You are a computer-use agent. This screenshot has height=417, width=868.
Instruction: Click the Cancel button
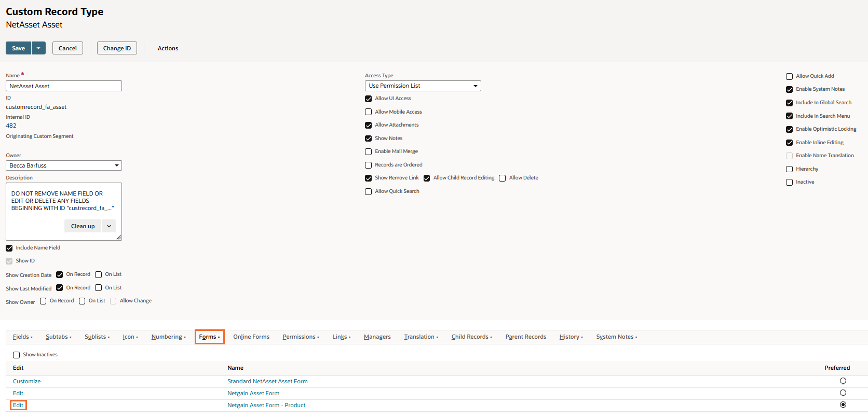[x=67, y=48]
